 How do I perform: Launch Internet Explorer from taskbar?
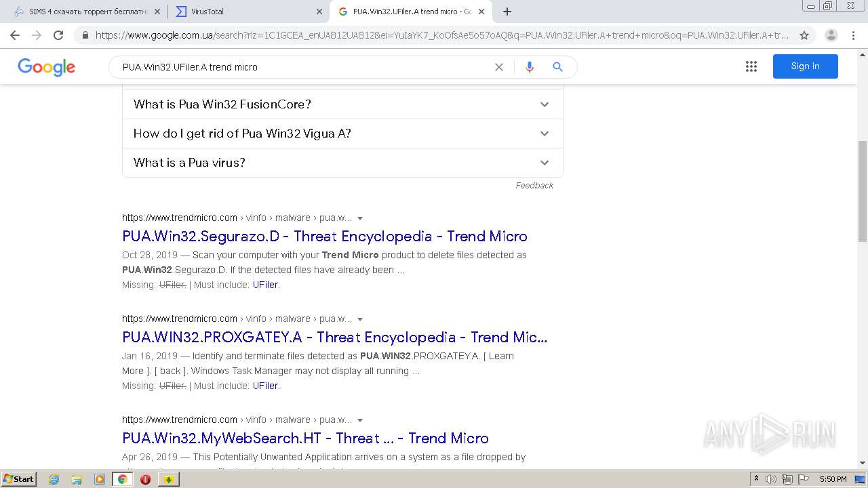click(54, 479)
